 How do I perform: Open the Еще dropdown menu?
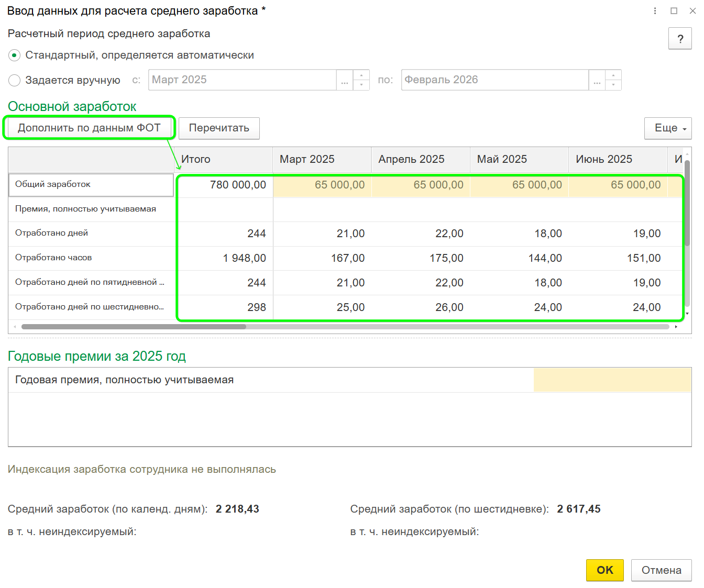coord(668,128)
